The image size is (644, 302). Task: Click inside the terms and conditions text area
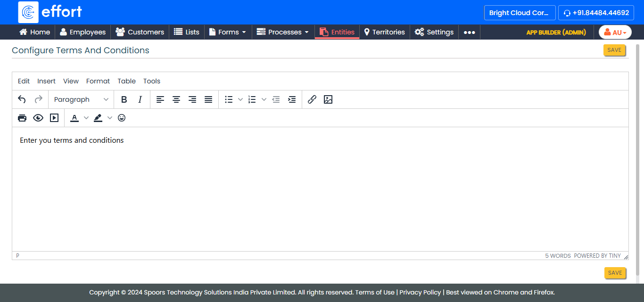pos(320,188)
